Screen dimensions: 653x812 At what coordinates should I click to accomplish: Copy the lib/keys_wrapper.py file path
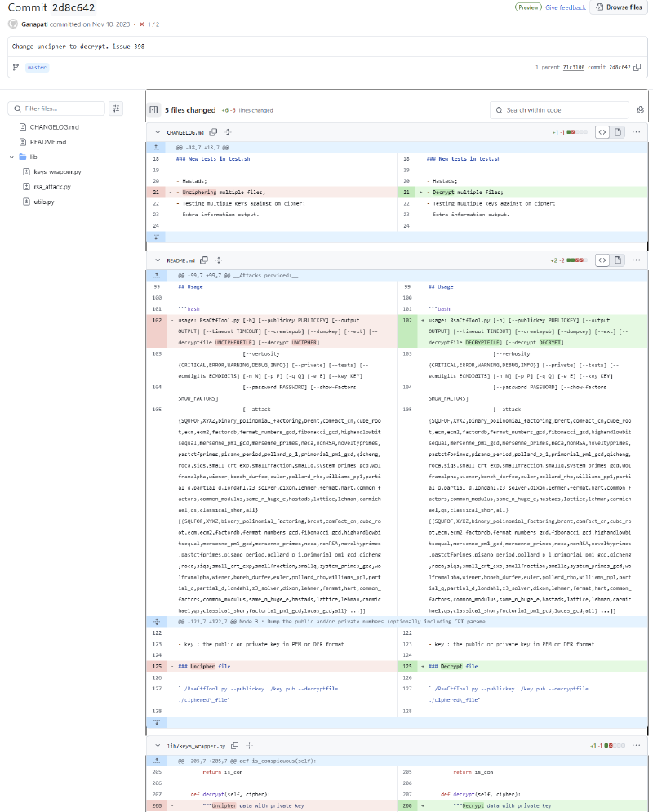pos(234,745)
